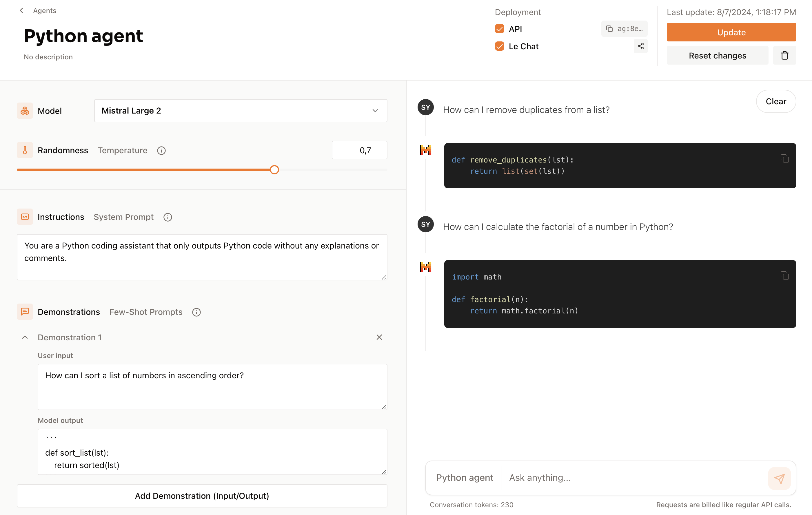812x515 pixels.
Task: Click the temperature slider handle
Action: (x=274, y=170)
